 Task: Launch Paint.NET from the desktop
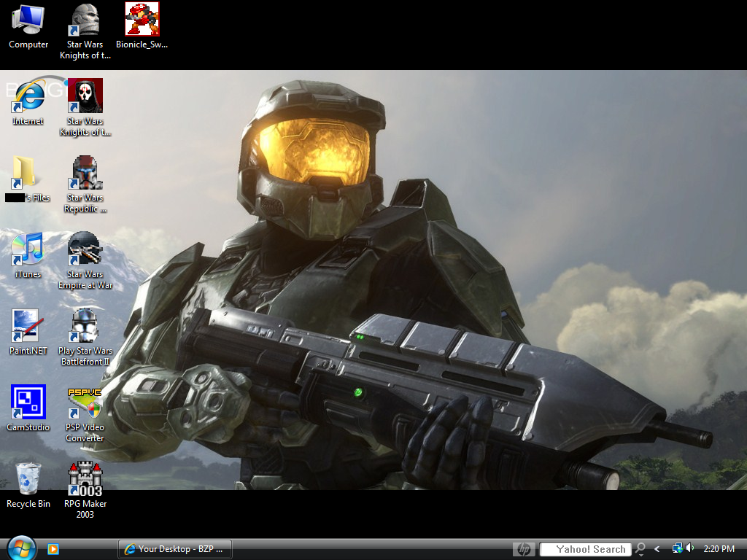(28, 324)
